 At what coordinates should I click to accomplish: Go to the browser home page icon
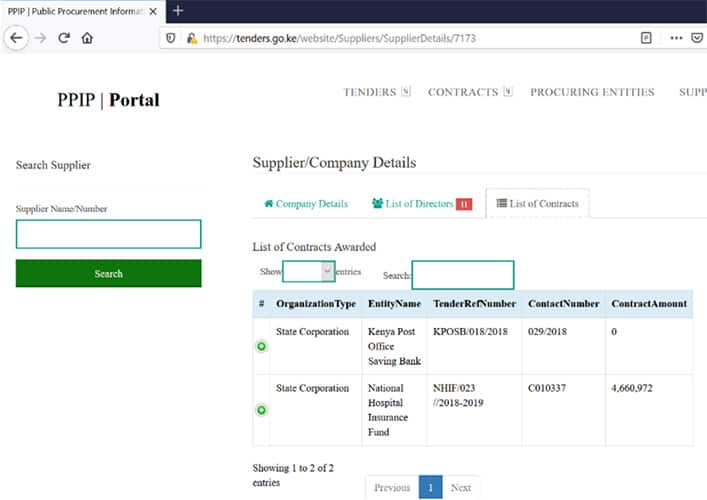click(x=88, y=38)
